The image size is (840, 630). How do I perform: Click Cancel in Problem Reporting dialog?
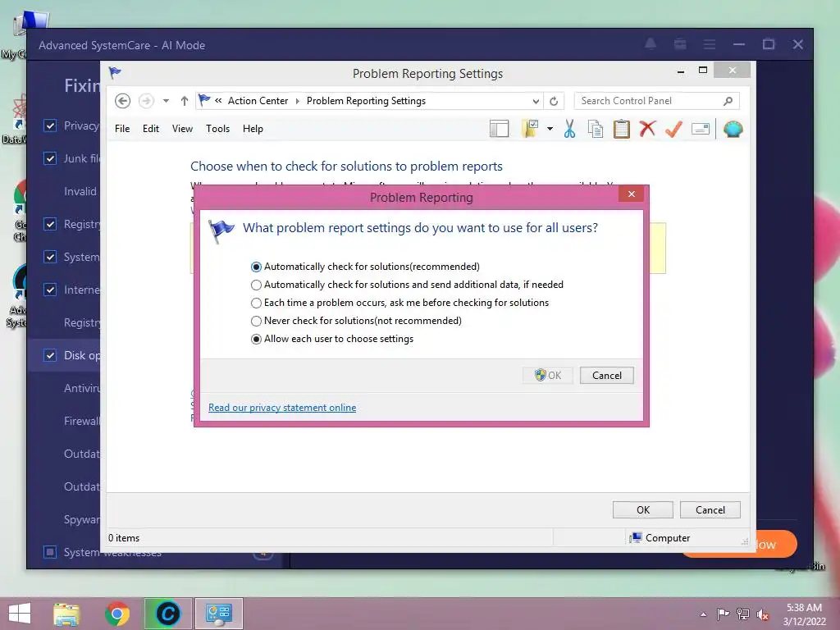point(606,376)
